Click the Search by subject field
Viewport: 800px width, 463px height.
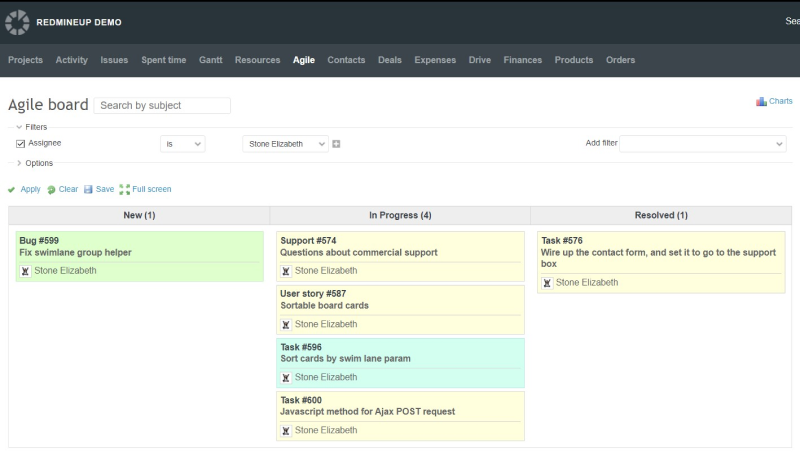[162, 105]
